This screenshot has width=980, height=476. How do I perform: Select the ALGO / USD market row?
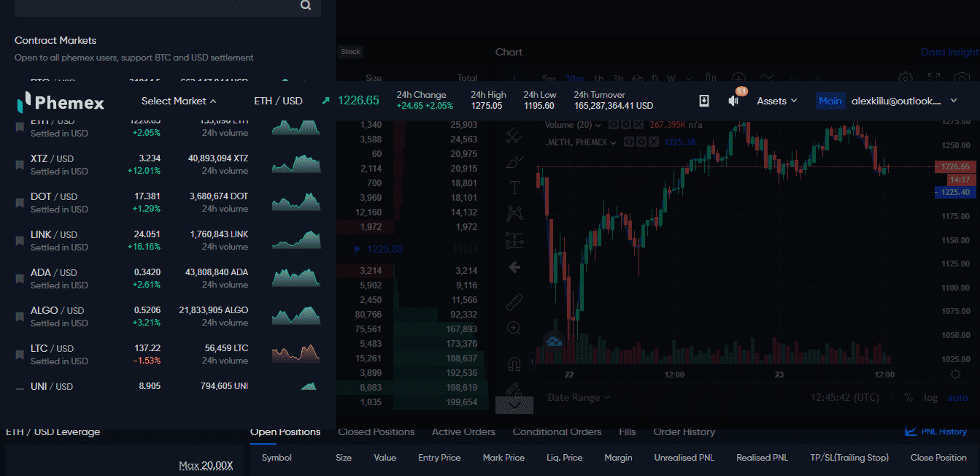[x=168, y=317]
